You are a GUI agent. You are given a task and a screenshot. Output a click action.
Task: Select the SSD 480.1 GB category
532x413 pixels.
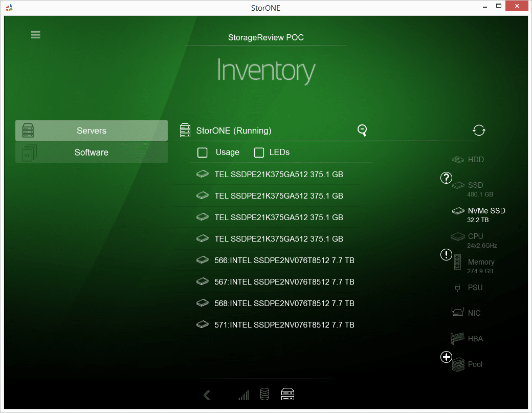click(472, 189)
